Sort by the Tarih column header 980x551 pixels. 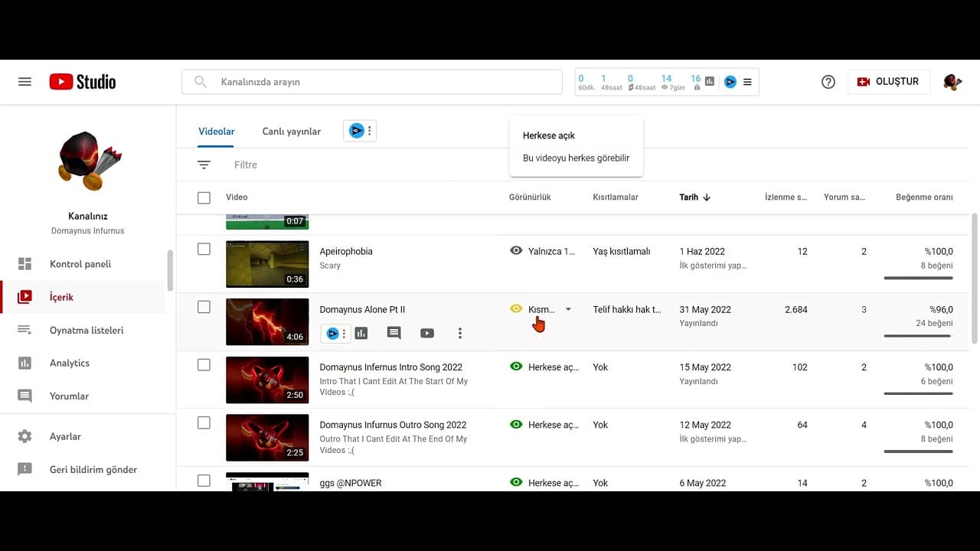click(x=689, y=197)
